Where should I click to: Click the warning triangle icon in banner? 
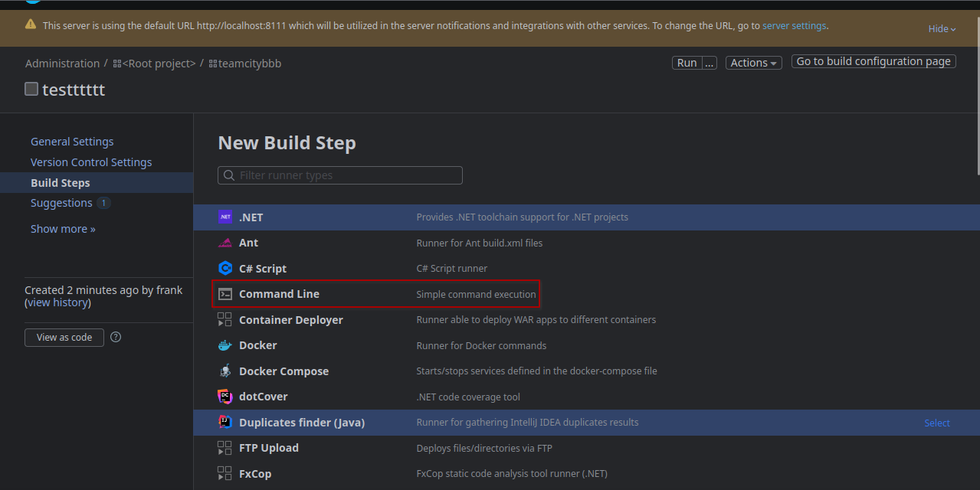(31, 24)
